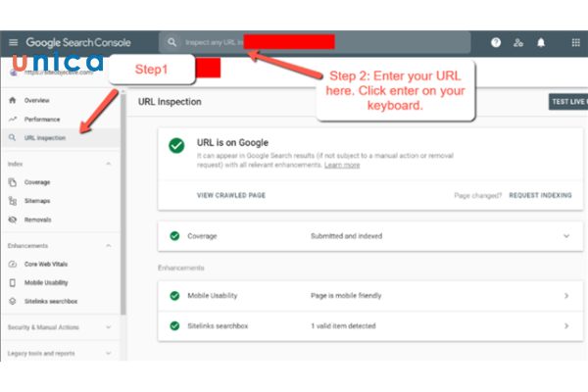Go to Performance report
The width and height of the screenshot is (588, 392).
coord(42,120)
